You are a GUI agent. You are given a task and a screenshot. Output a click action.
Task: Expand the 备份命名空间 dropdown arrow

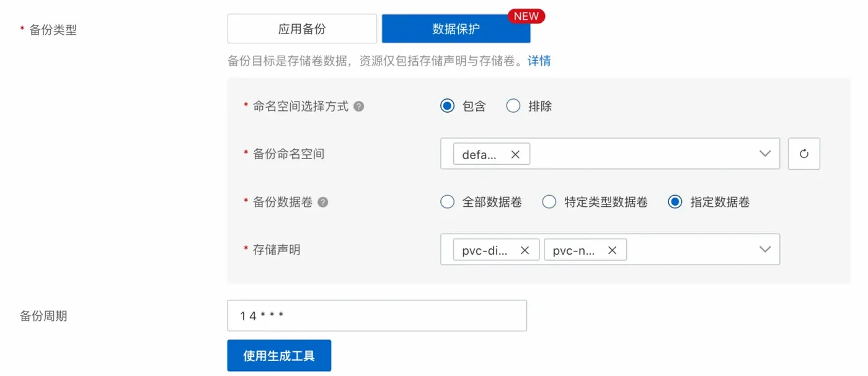coord(765,154)
